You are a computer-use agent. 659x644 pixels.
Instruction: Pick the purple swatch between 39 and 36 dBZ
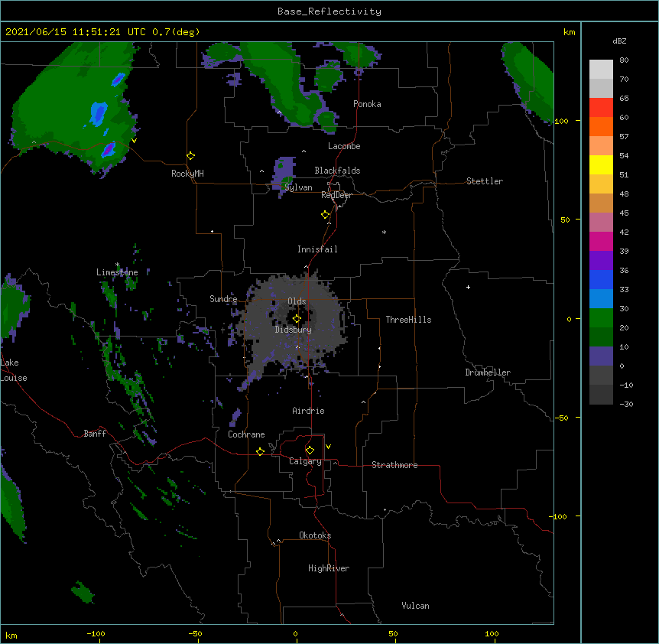pos(601,261)
